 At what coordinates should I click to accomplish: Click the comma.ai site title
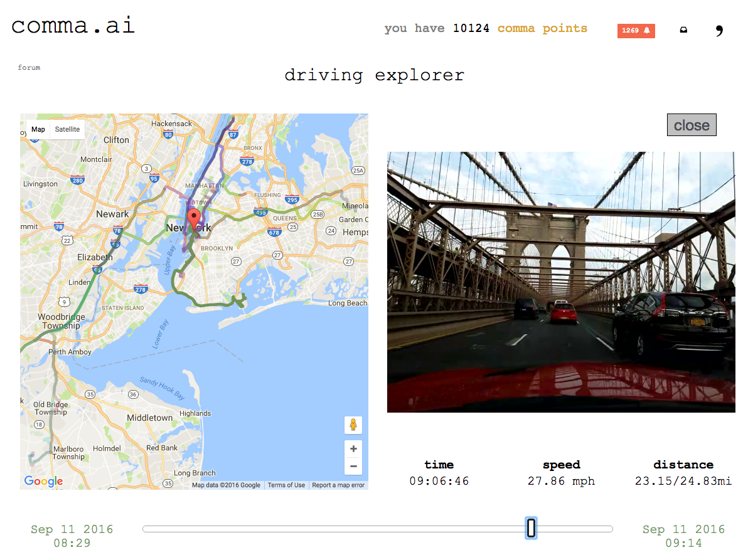tap(73, 25)
